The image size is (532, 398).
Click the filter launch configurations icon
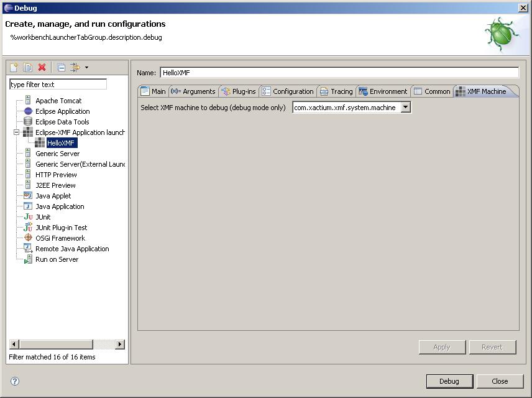(x=75, y=67)
